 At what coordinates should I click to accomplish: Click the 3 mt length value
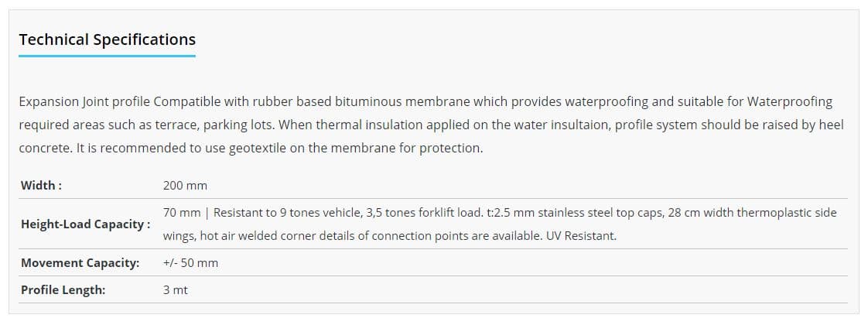[176, 290]
